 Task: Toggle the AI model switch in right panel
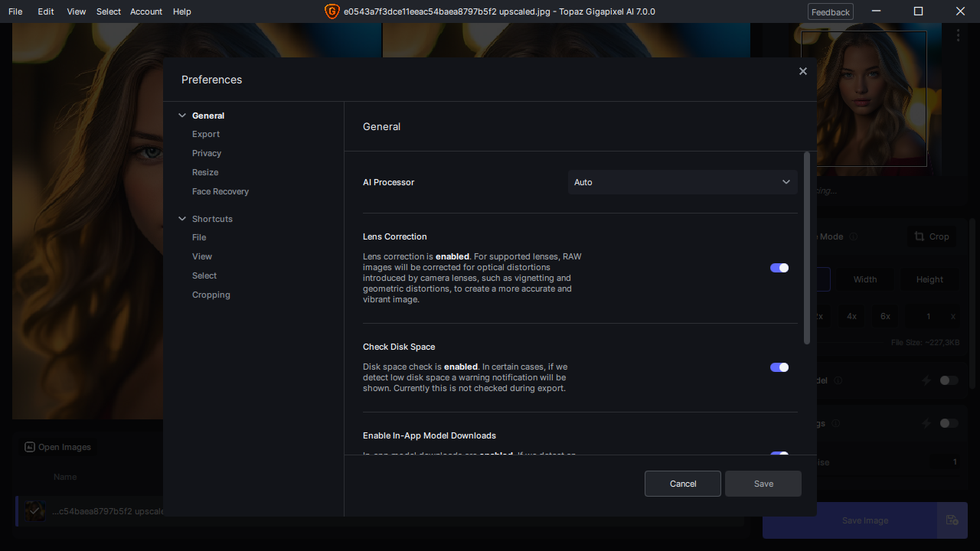point(949,380)
